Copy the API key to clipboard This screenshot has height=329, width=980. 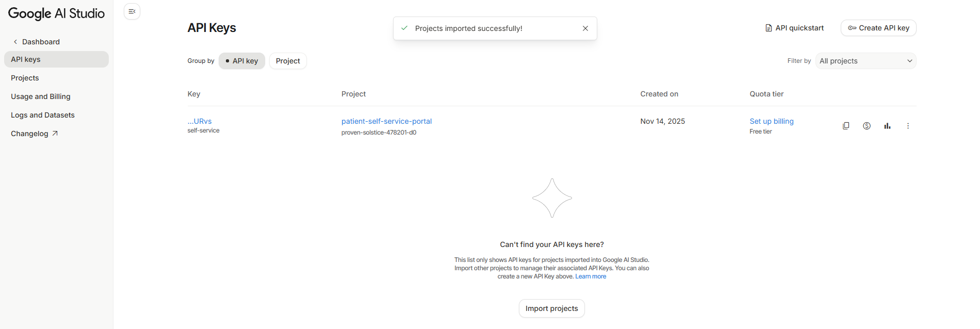[x=846, y=125]
